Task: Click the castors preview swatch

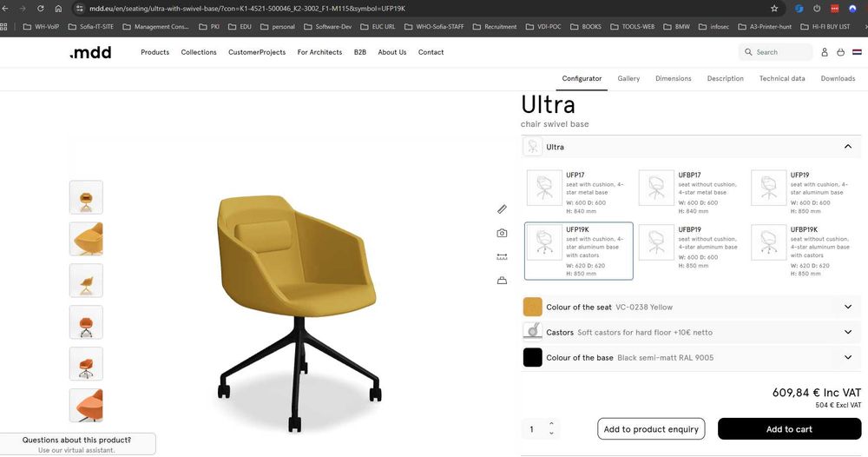Action: tap(533, 331)
